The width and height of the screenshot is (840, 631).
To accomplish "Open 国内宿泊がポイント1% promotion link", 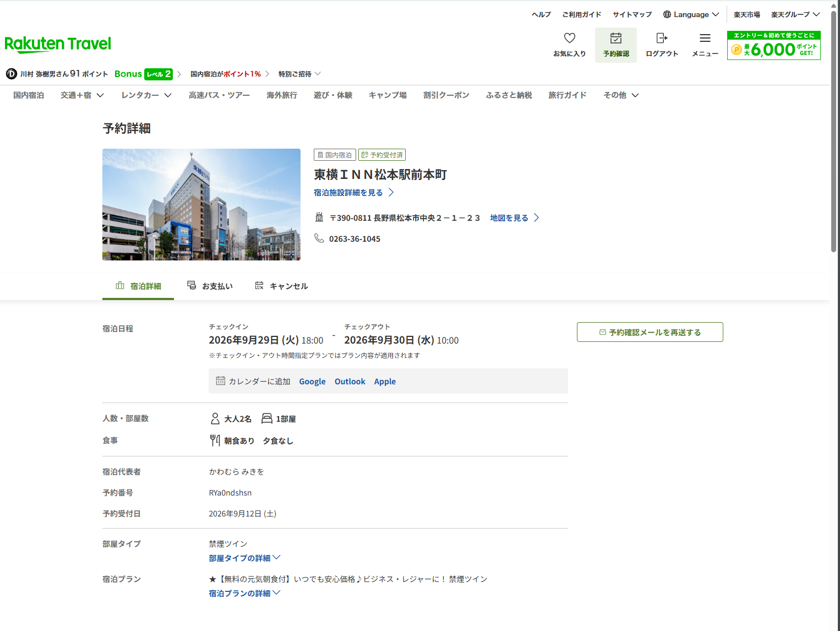I will coord(230,74).
